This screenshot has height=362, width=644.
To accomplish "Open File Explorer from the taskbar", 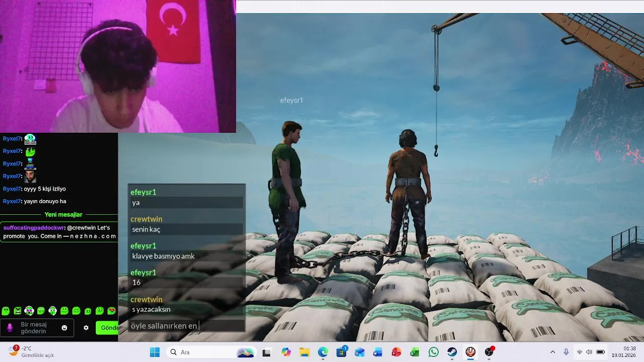I will 304,352.
